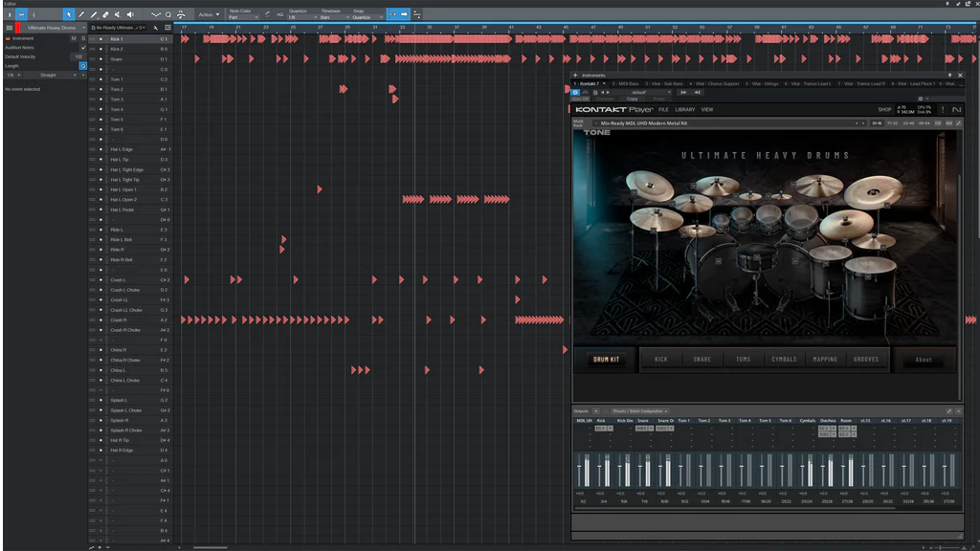Toggle Auto Off automation button
The image size is (980, 551).
click(580, 99)
